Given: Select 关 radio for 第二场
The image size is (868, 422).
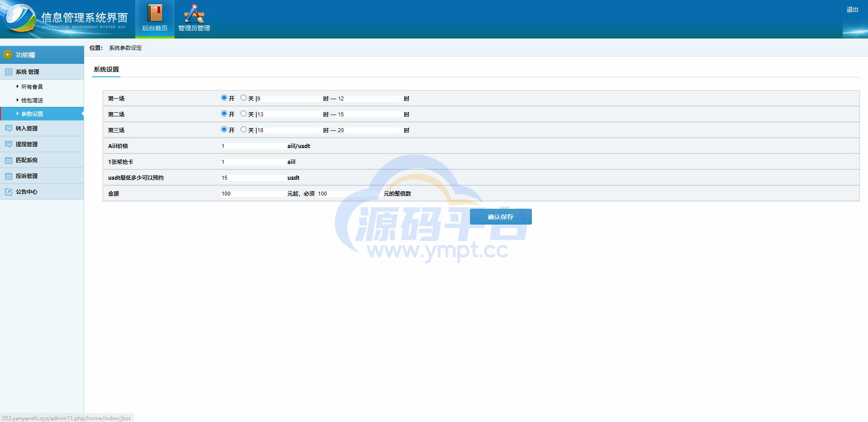Looking at the screenshot, I should [x=243, y=114].
